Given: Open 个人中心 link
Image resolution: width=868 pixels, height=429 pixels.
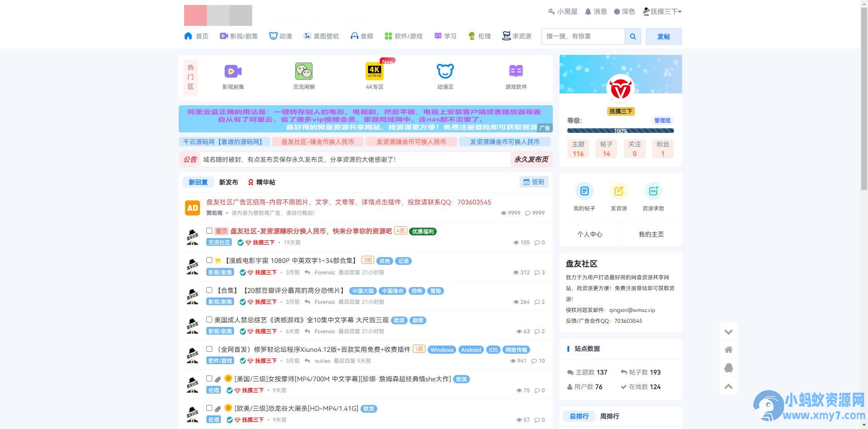Looking at the screenshot, I should pyautogui.click(x=590, y=234).
